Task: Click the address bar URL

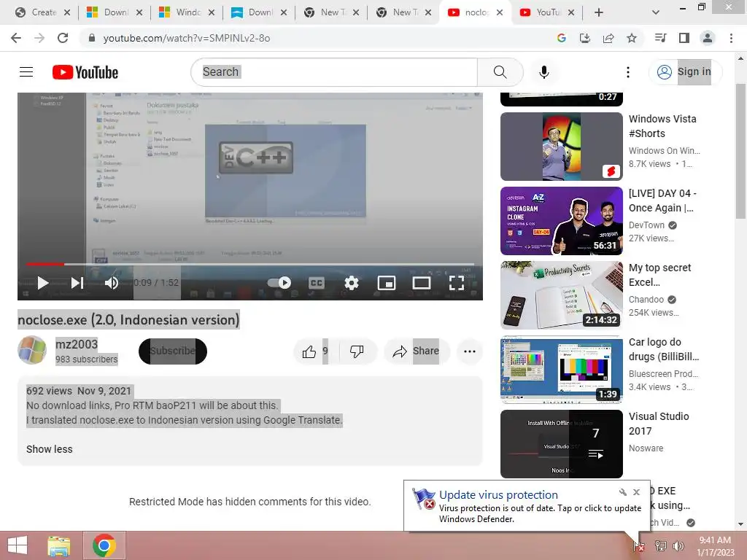Action: point(187,38)
